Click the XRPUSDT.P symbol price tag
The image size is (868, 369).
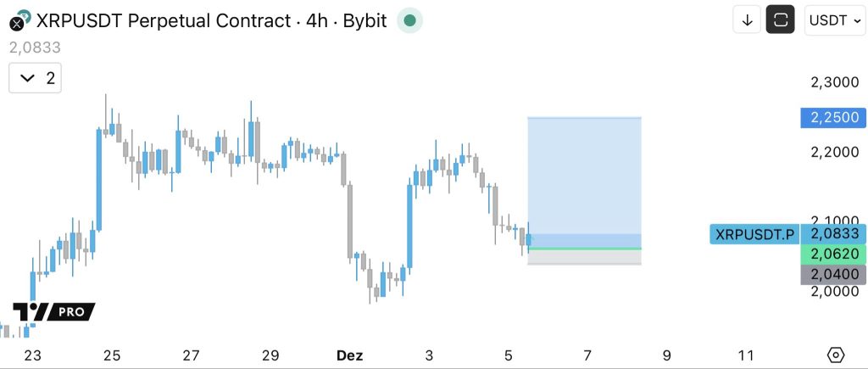pyautogui.click(x=755, y=234)
